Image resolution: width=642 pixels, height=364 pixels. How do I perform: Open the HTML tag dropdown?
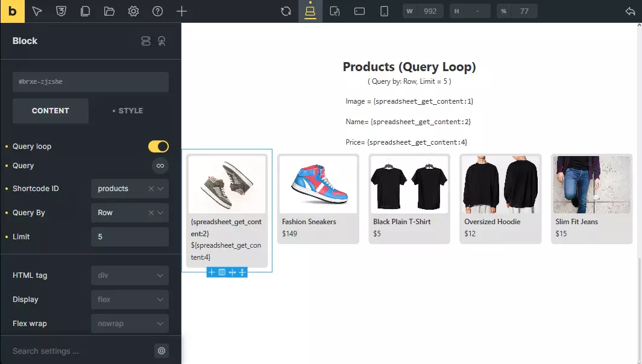[x=130, y=275]
